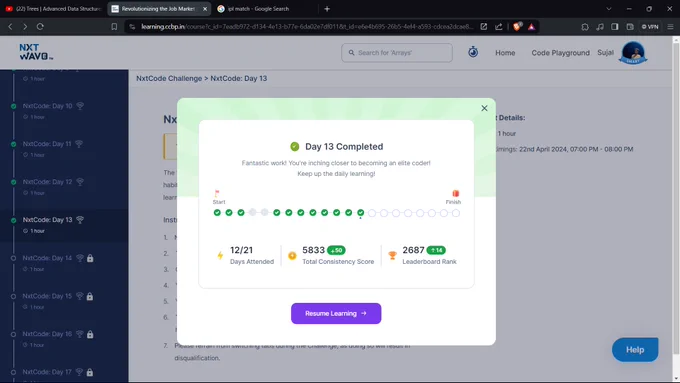Click the lock icon on Day 16
This screenshot has width=680, height=383.
click(x=90, y=334)
